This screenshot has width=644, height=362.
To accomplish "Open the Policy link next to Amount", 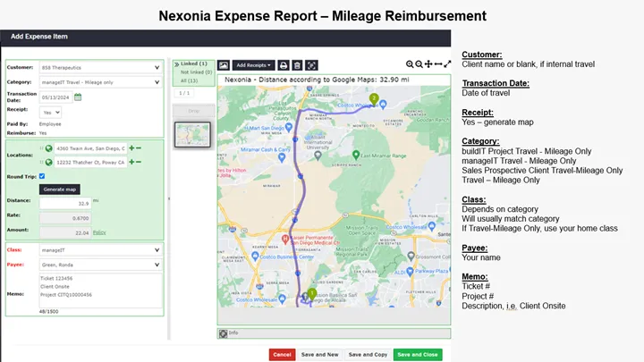I will coord(99,232).
